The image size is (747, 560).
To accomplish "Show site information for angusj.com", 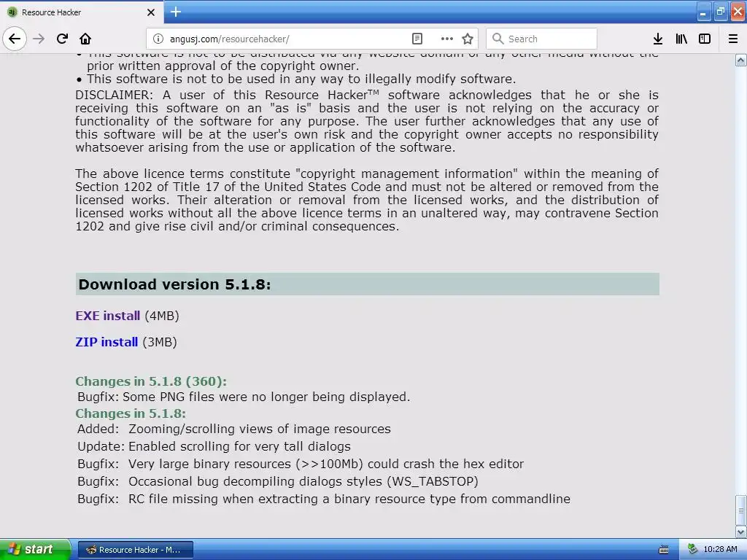I will pyautogui.click(x=158, y=39).
